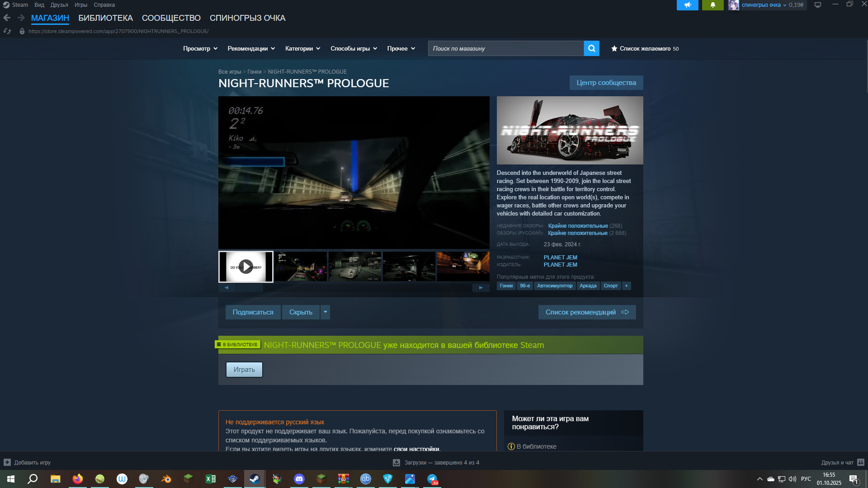Click the store search magnifier icon
Image resolution: width=868 pixels, height=488 pixels.
(591, 48)
